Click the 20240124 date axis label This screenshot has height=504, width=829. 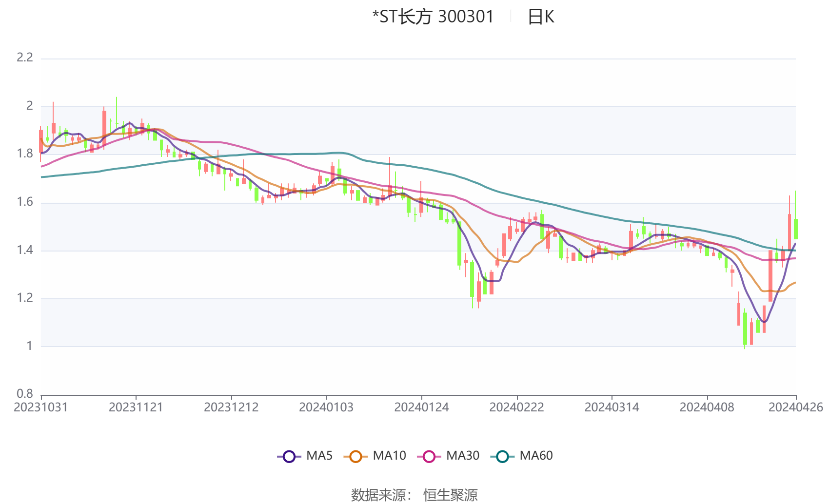(421, 407)
